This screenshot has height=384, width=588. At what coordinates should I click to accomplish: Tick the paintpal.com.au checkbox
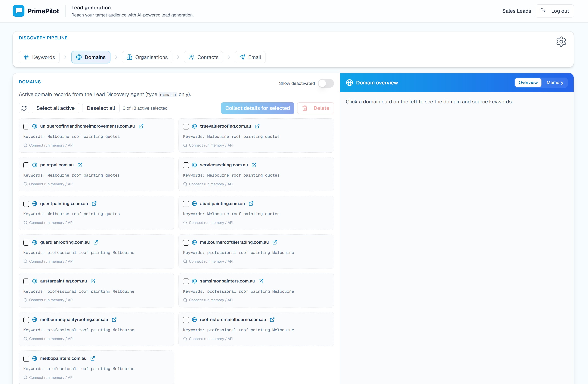26,165
